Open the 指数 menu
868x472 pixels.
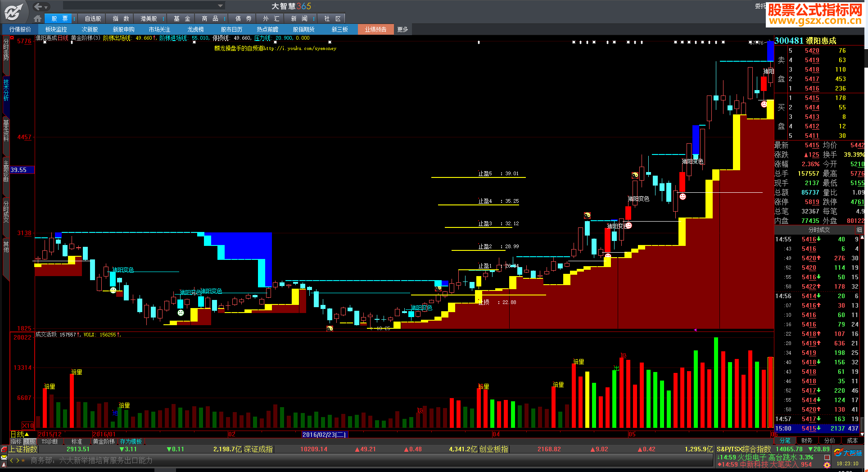pos(121,18)
